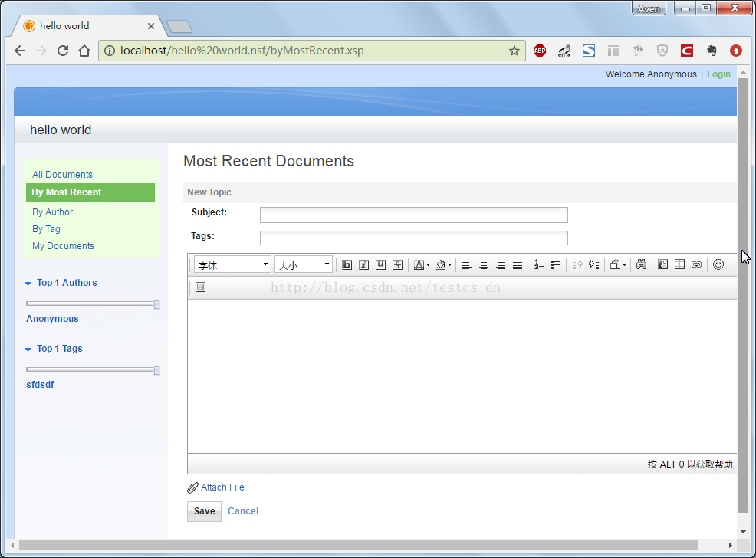
Task: Go back in browser history
Action: coord(20,51)
